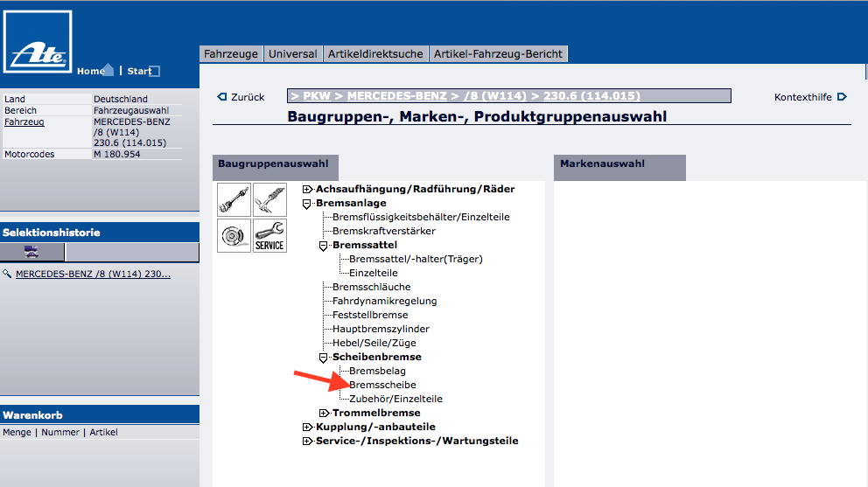Select the drive shaft assembly icon
The image size is (868, 487).
tap(234, 199)
